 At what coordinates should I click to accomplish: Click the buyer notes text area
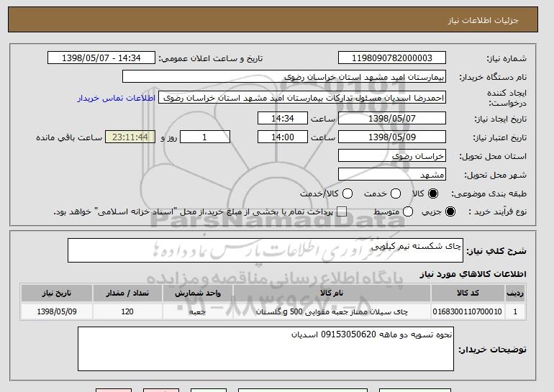pyautogui.click(x=265, y=349)
